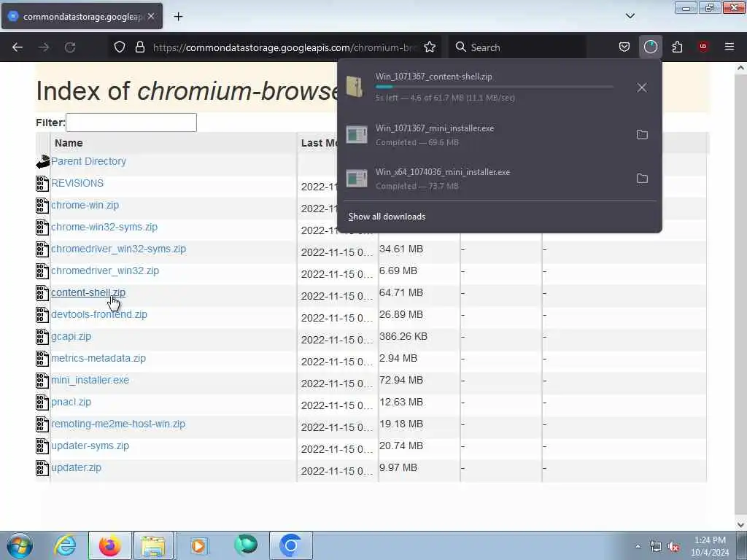Cancel the Win_1071367_content-shell.zip download
747x560 pixels.
click(x=642, y=87)
